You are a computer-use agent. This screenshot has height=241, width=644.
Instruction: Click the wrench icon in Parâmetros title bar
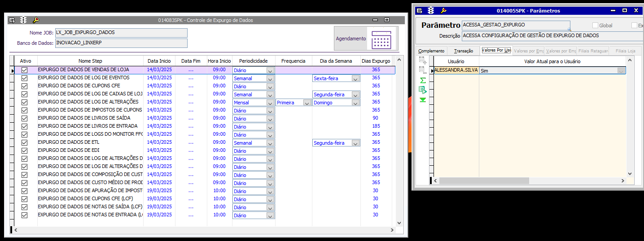[x=443, y=11]
